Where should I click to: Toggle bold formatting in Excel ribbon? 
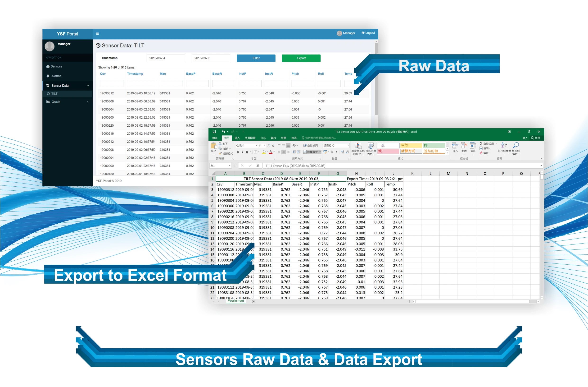pos(238,152)
